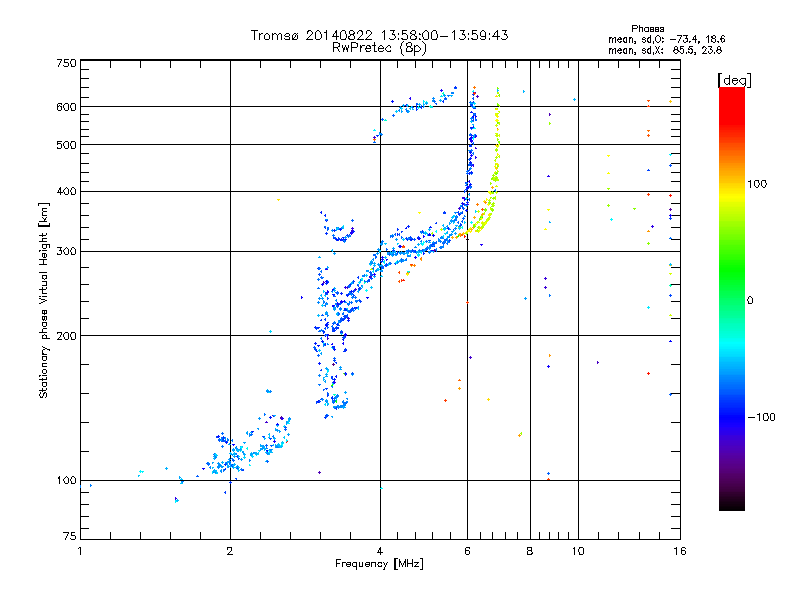Image resolution: width=800 pixels, height=600 pixels.
Task: Click the 'RwPretec (8p)' subtitle
Action: click(379, 48)
